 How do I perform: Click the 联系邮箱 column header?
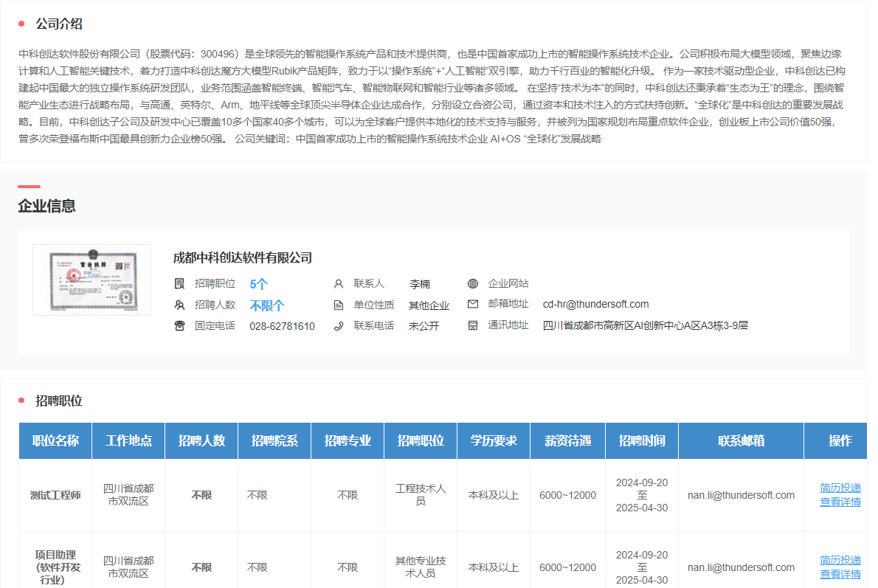(742, 440)
